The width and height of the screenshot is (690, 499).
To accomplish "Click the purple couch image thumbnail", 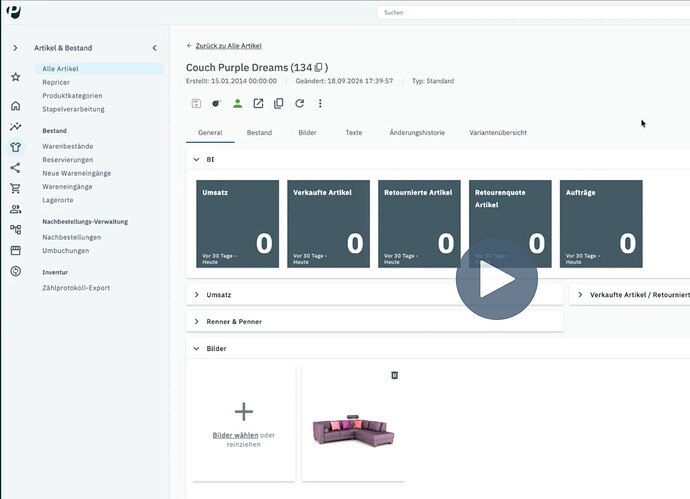I will (x=353, y=431).
